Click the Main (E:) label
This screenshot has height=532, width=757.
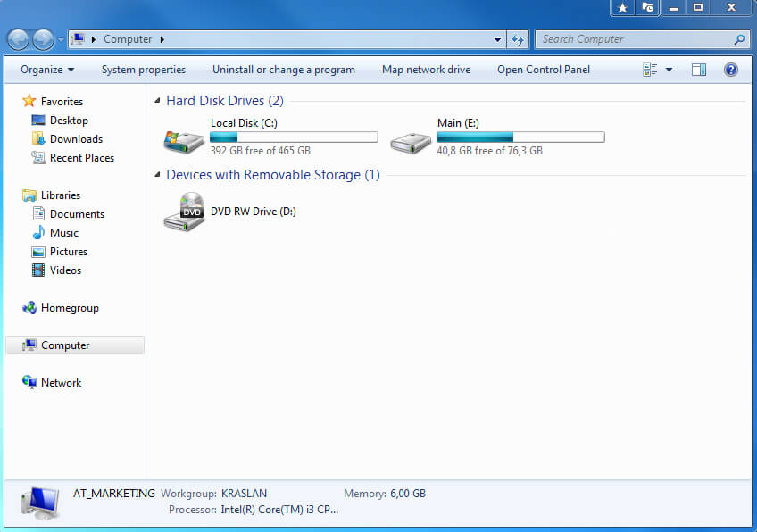[x=458, y=123]
